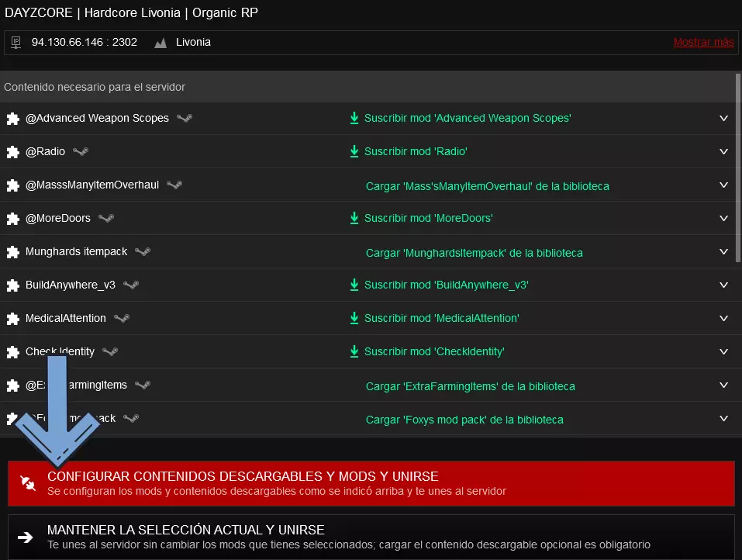
Task: Expand the BuildAnywhere_v3 row chevron
Action: tap(723, 285)
